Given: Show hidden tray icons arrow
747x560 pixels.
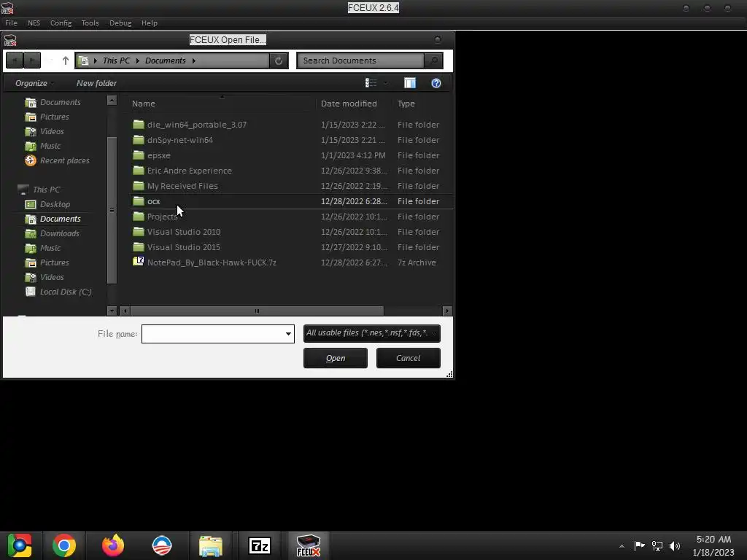Looking at the screenshot, I should point(622,546).
